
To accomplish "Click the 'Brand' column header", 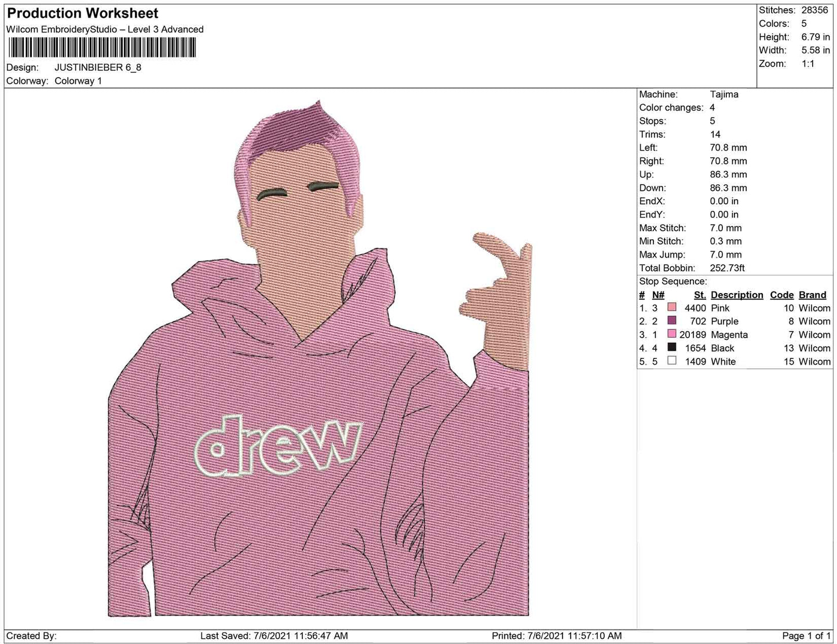I will (813, 295).
